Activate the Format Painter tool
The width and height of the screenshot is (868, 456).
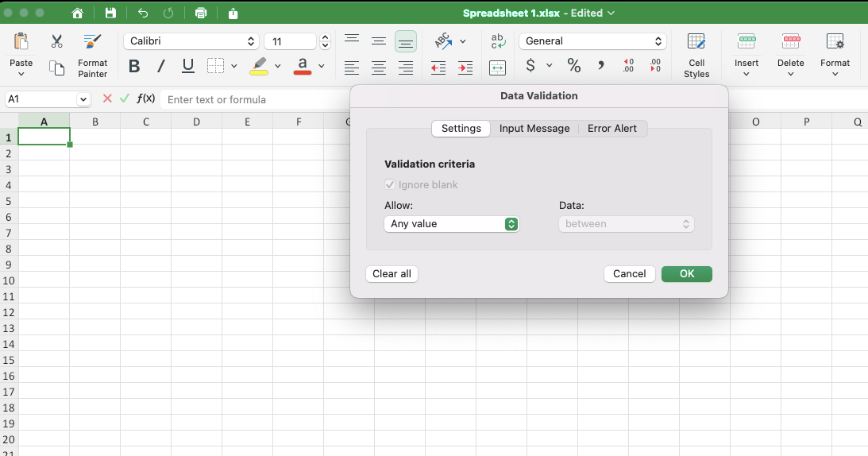coord(92,55)
